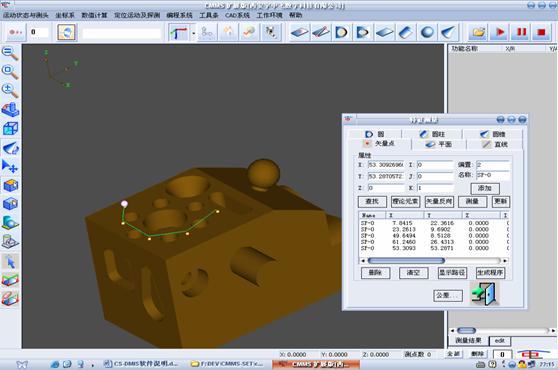This screenshot has width=558, height=370.
Task: Click the zoom-out magnifier in left sidebar
Action: (x=10, y=53)
